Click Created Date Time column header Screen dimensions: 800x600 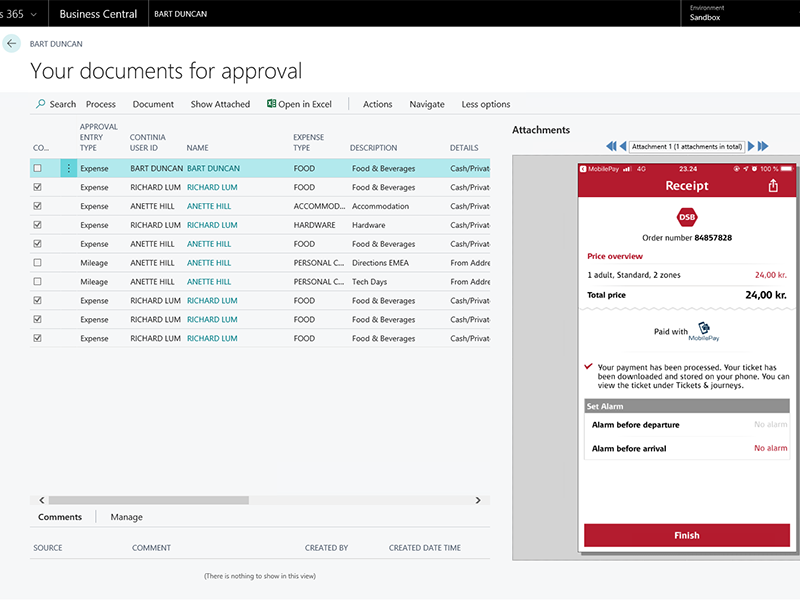[x=424, y=547]
